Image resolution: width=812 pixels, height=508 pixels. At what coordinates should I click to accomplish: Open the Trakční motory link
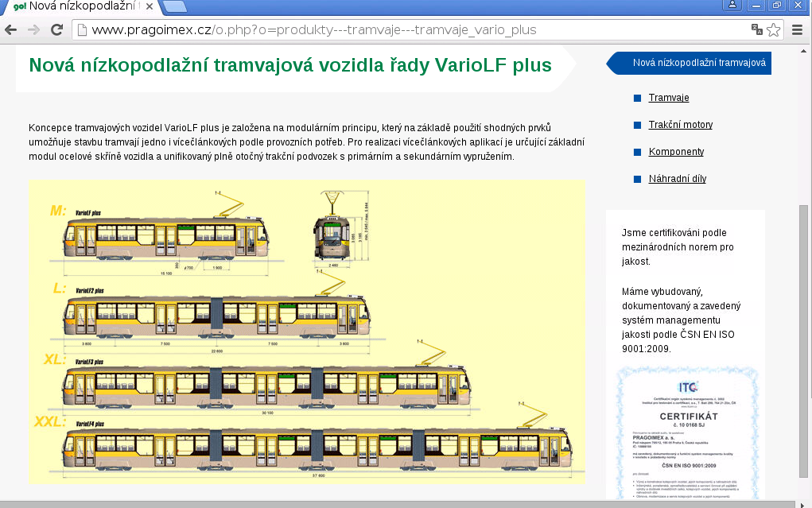(x=681, y=125)
